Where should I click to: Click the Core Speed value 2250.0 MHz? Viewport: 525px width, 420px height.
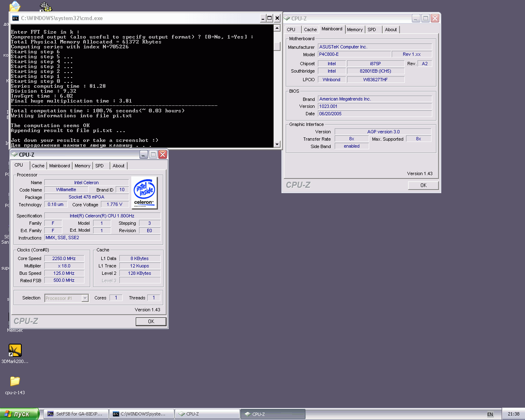64,258
